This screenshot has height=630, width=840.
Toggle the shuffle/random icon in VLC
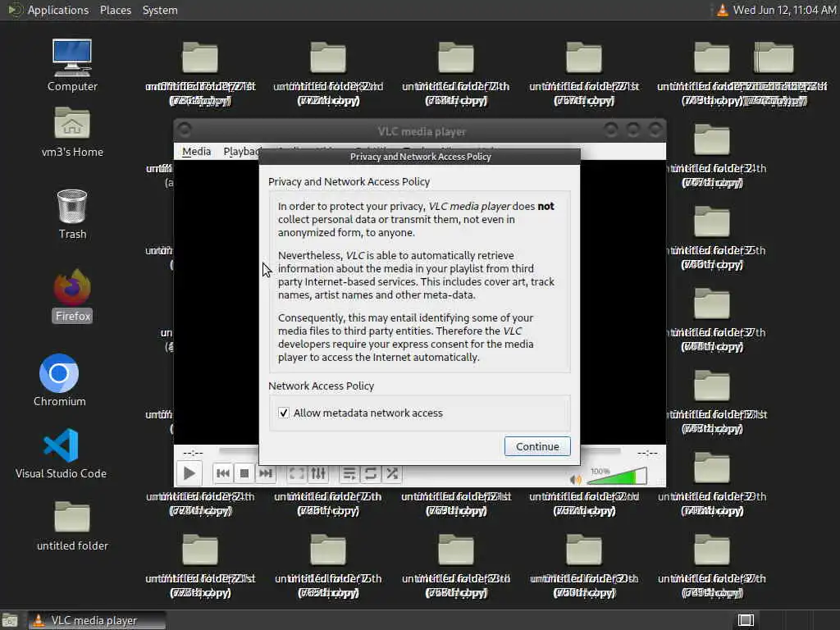pos(392,473)
